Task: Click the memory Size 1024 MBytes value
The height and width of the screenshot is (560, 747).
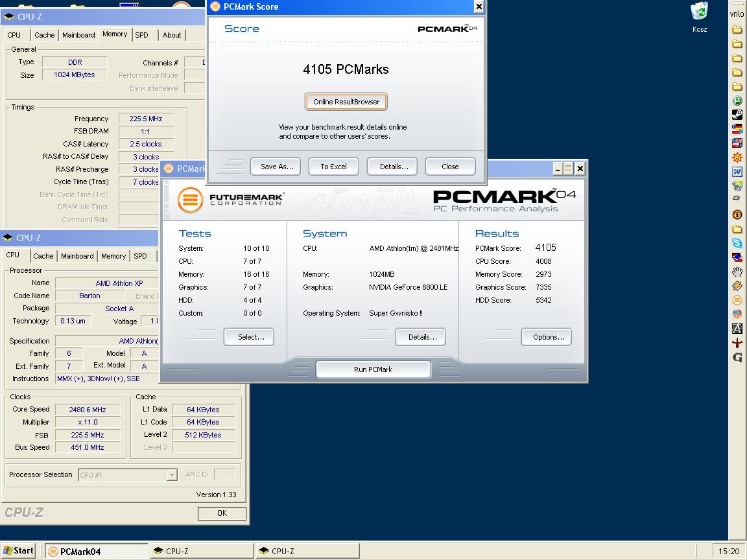Action: click(x=75, y=75)
